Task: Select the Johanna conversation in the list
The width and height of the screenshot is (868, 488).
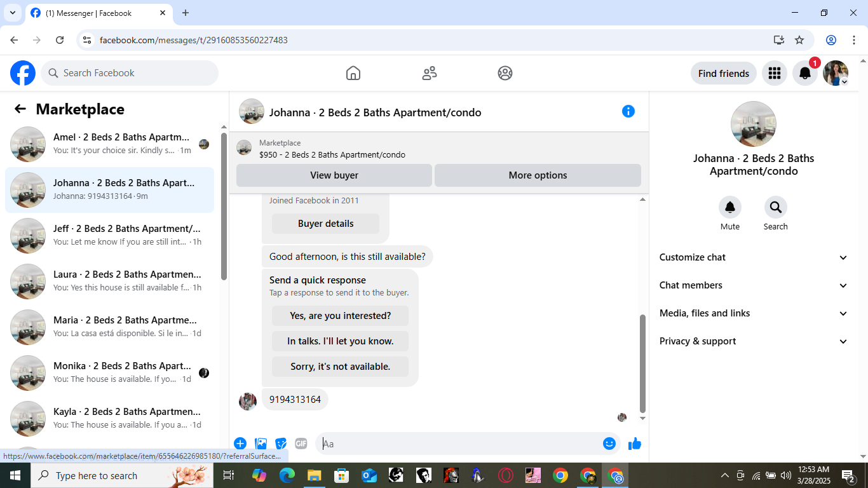Action: 109,190
